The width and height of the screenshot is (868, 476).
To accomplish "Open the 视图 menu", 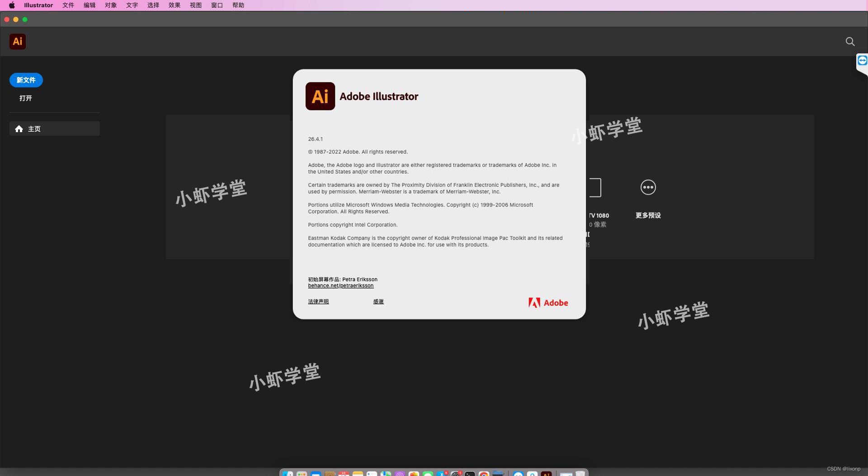I will tap(196, 5).
